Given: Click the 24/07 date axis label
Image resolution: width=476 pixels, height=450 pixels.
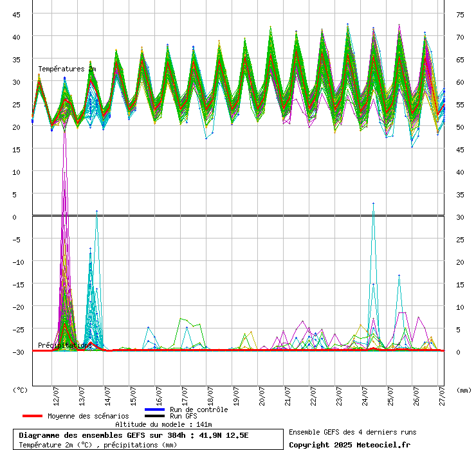Looking at the screenshot, I should (365, 396).
